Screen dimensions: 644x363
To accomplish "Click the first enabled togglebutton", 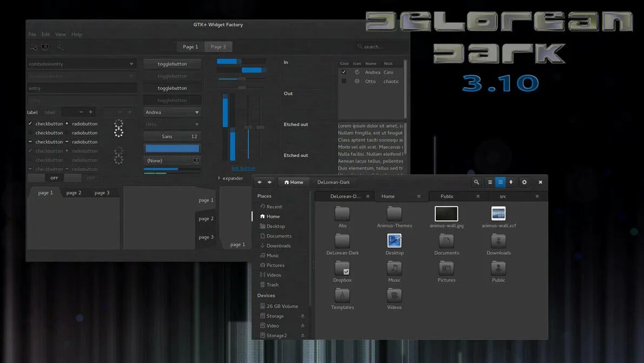I will point(172,64).
